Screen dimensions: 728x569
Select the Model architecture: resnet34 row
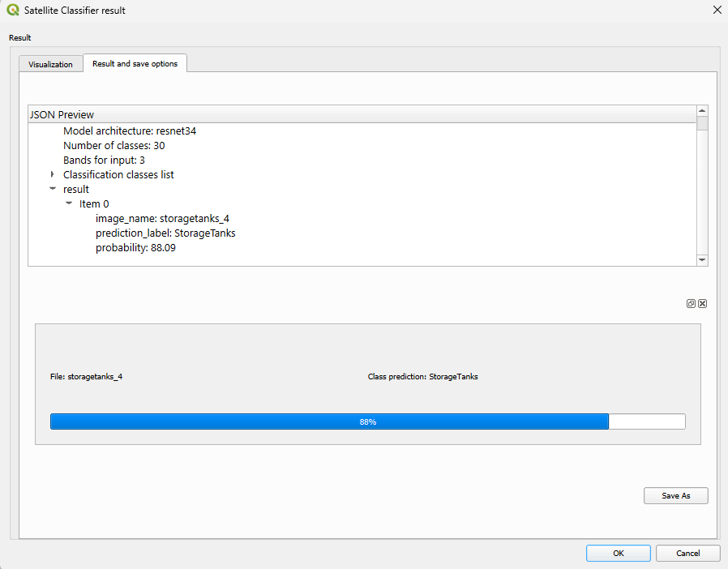coord(130,130)
